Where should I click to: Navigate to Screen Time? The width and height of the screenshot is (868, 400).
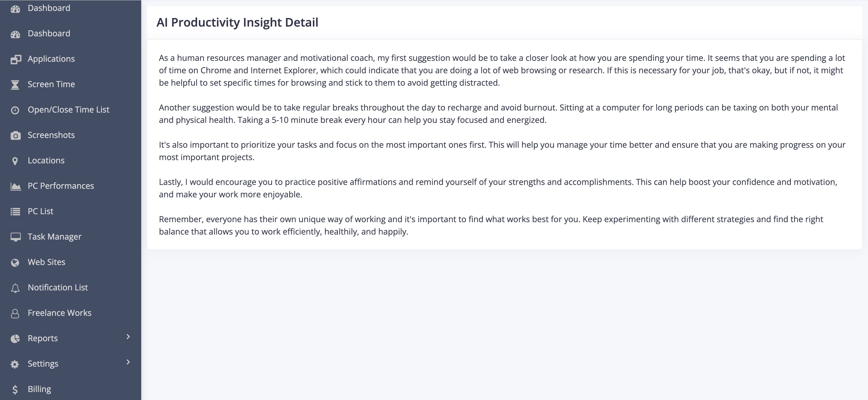tap(51, 84)
